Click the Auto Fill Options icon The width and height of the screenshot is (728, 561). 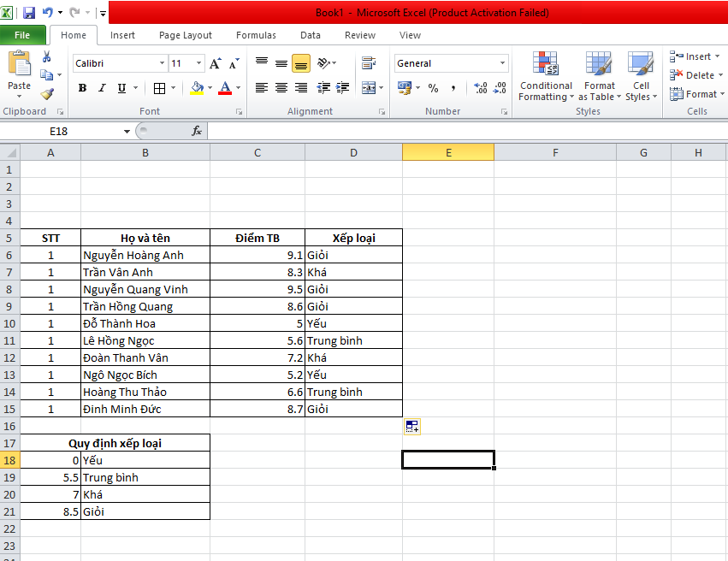411,426
